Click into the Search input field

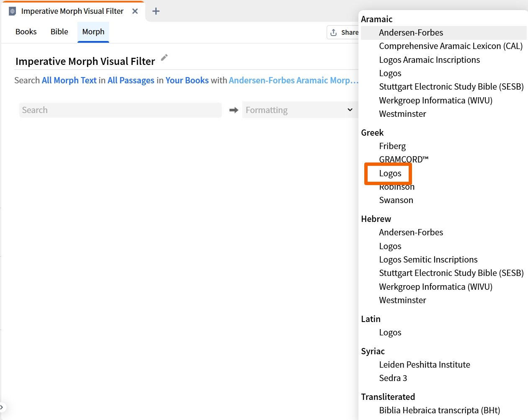coord(121,110)
